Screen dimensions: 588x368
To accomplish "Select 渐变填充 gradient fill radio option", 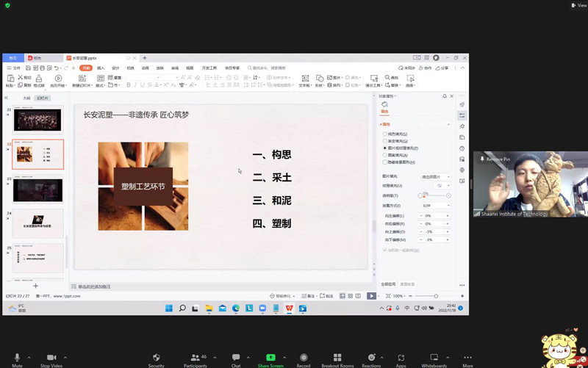I will click(384, 141).
